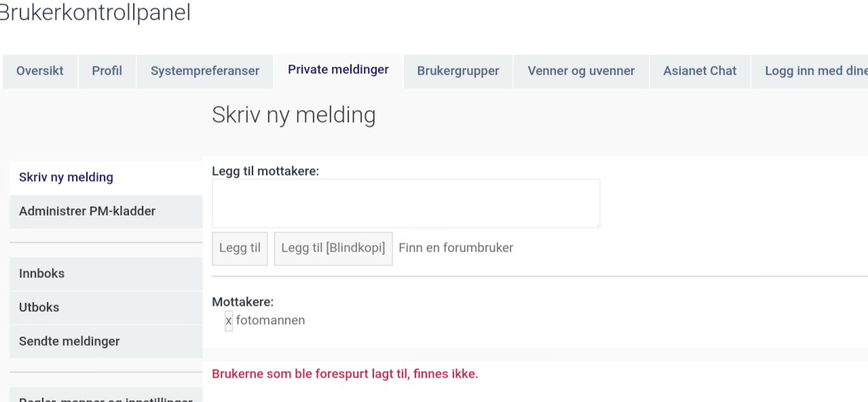Screen dimensions: 868x402
Task: Remove recipient fotomannen with the x button
Action: 229,321
